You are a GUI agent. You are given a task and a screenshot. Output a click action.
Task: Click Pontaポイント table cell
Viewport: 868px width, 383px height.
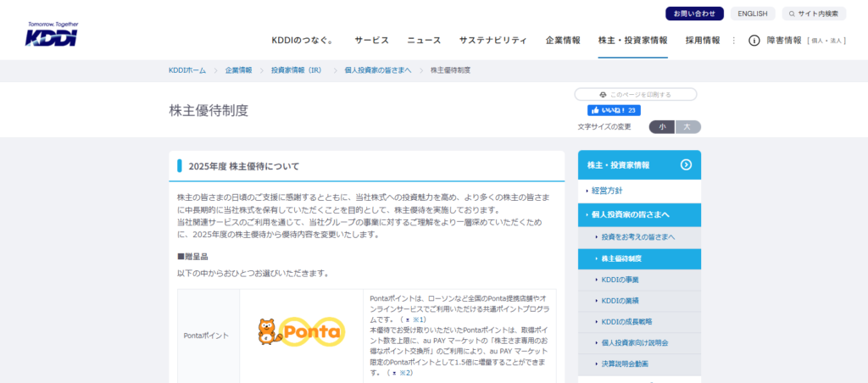point(209,336)
